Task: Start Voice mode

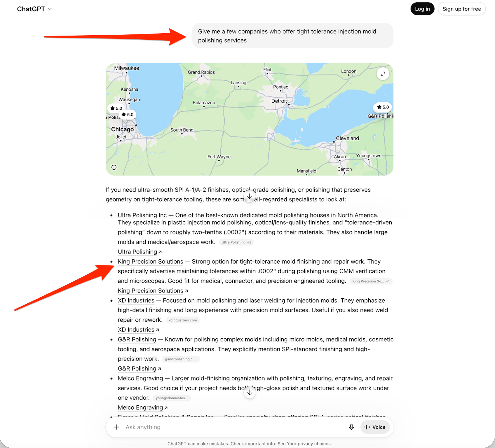Action: point(375,427)
